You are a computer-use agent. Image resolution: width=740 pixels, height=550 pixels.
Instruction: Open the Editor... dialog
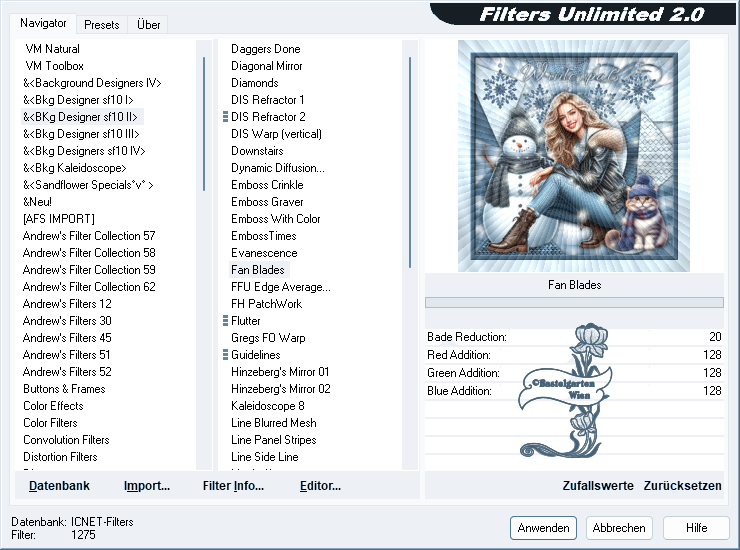(320, 486)
